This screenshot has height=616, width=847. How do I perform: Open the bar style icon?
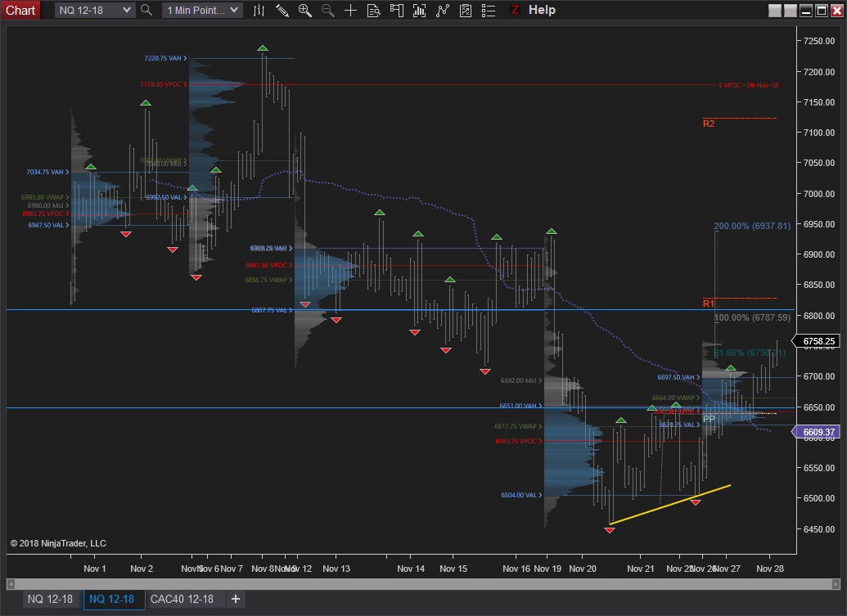coord(259,11)
